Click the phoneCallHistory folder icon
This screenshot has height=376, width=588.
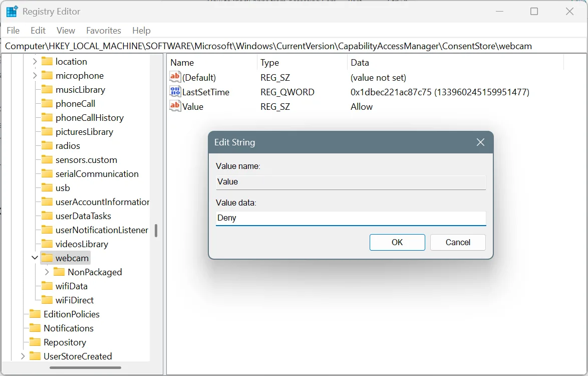[x=47, y=117]
